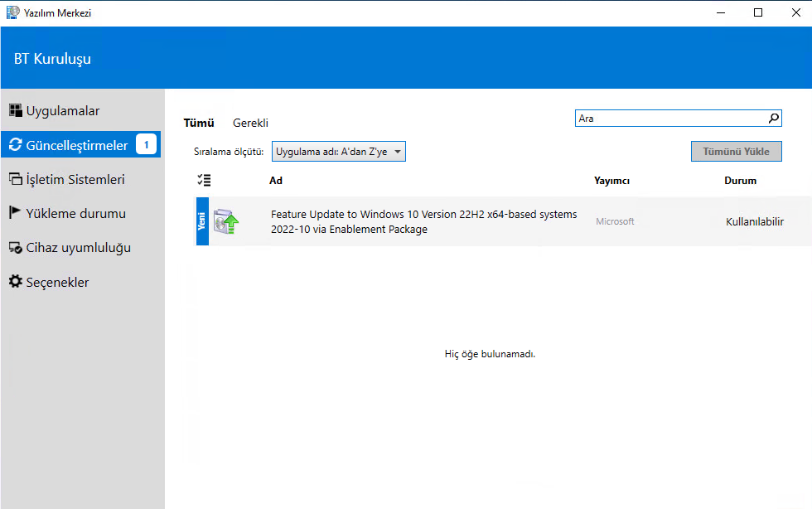Click the Cihaz uyumluluğu device icon
This screenshot has width=812, height=509.
point(16,248)
